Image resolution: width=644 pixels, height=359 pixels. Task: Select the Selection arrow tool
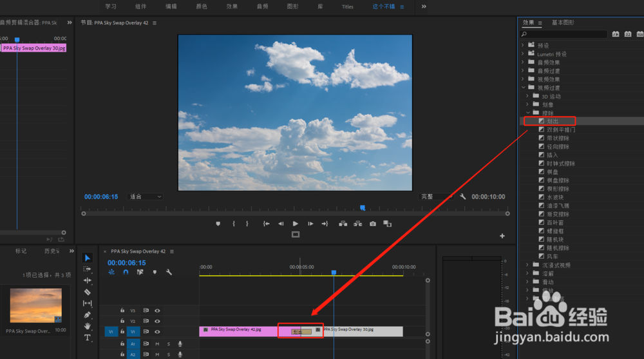(87, 258)
